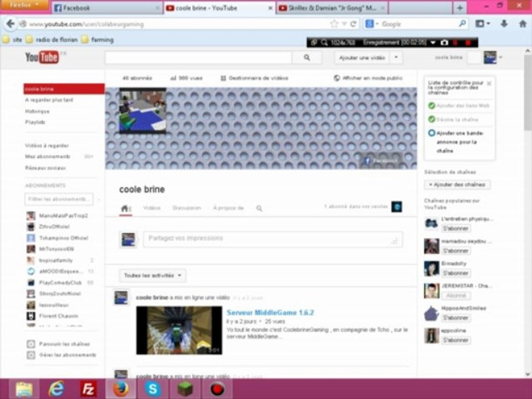Open the Firefox downloads arrow icon
This screenshot has width=532, height=399.
coord(504,24)
